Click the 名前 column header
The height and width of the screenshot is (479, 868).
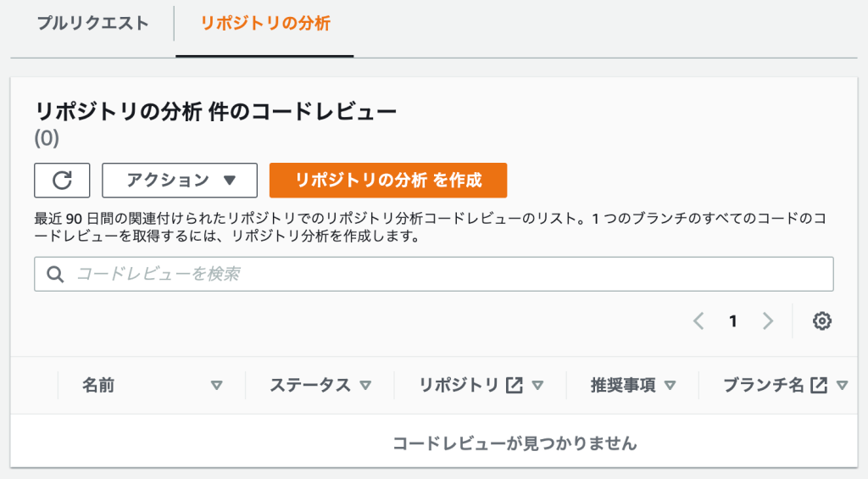point(98,385)
